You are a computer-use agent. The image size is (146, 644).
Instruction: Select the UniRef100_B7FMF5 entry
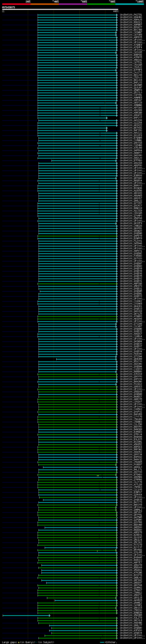coord(131,70)
